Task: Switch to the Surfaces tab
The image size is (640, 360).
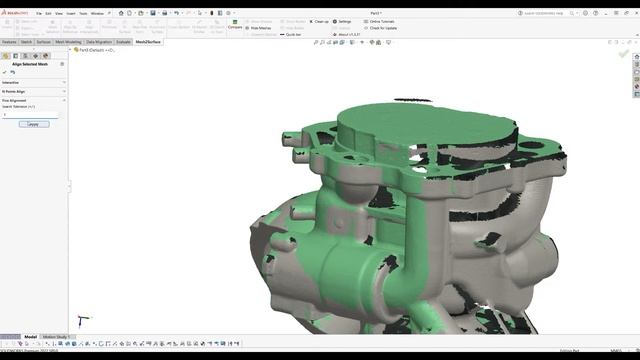Action: tap(43, 42)
